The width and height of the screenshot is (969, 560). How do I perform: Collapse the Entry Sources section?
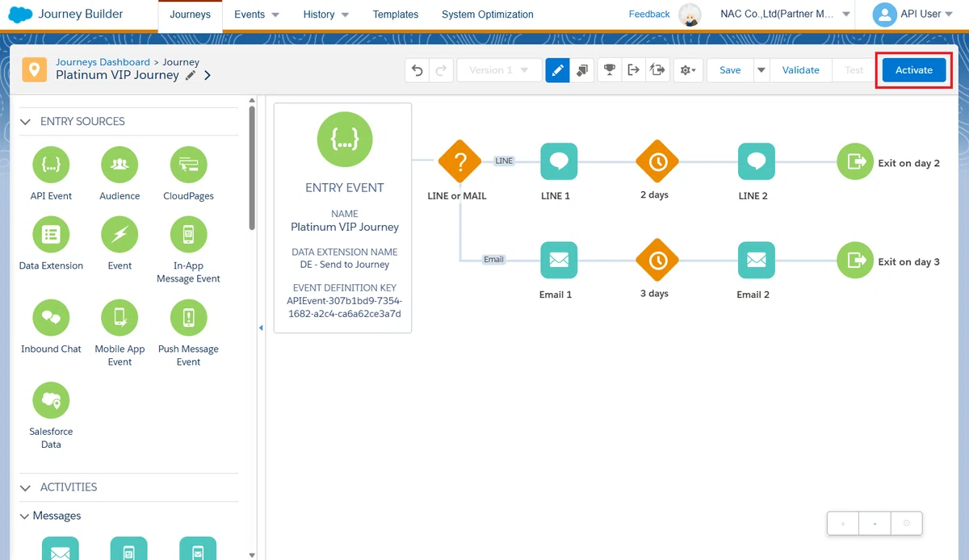(26, 122)
